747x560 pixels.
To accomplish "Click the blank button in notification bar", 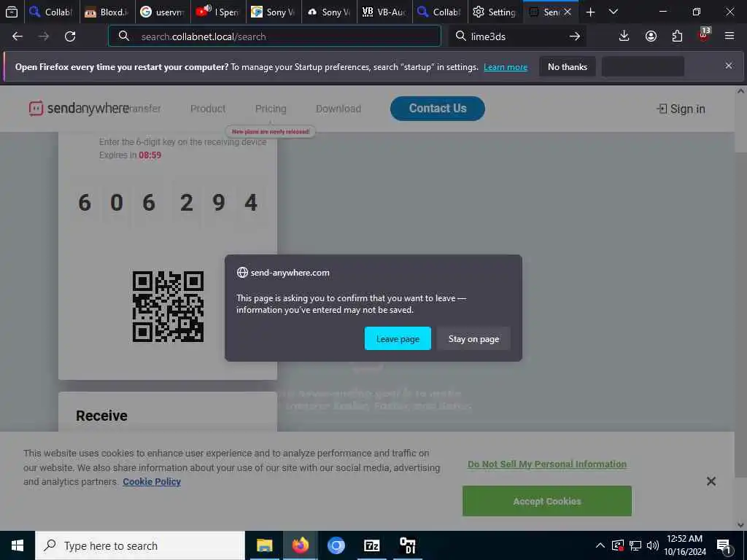I will [x=643, y=66].
